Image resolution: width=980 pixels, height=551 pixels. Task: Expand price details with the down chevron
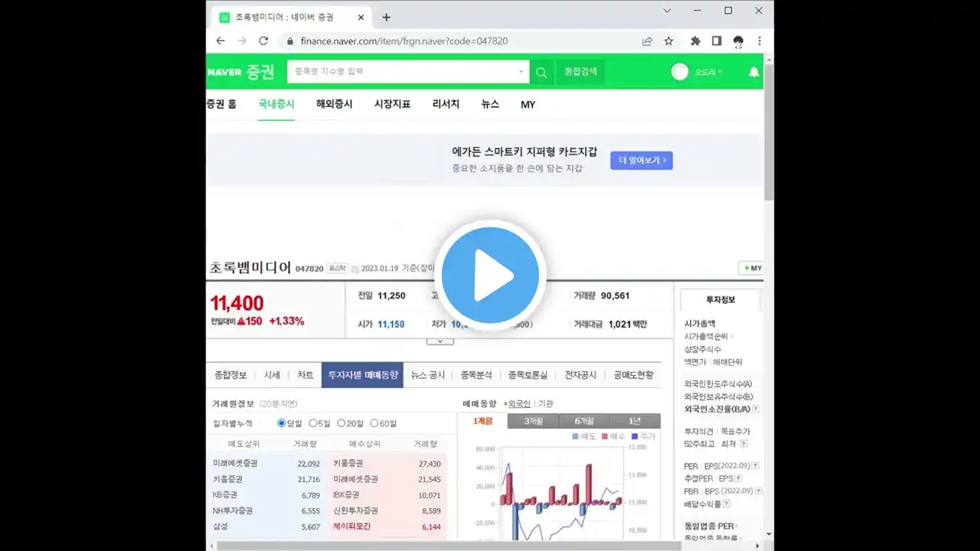[x=440, y=341]
